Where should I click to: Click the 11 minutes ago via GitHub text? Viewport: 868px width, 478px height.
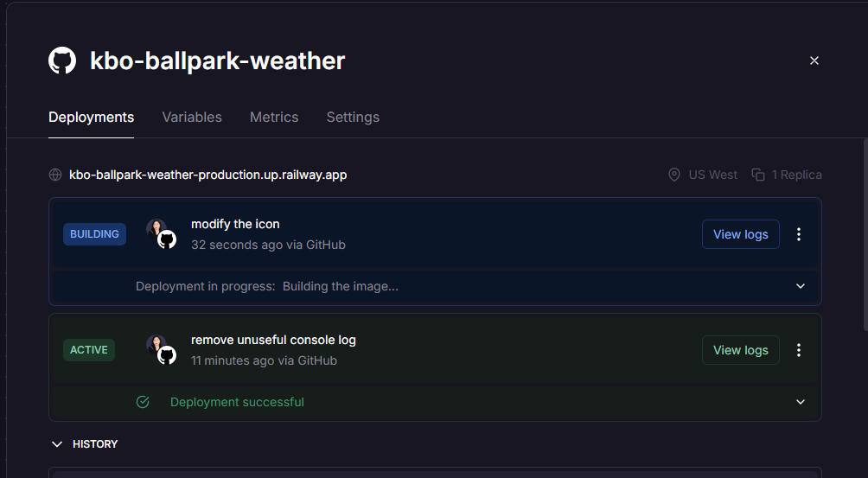pyautogui.click(x=264, y=360)
